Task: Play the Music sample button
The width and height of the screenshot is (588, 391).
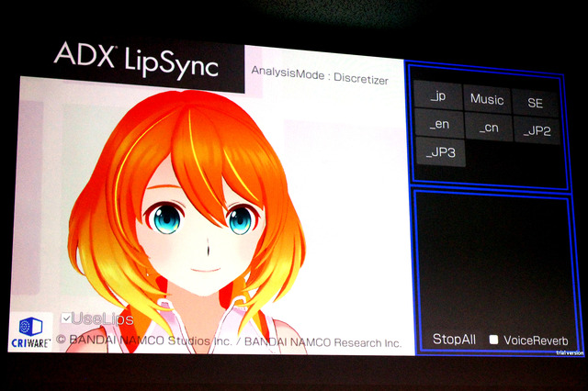Action: pos(487,99)
